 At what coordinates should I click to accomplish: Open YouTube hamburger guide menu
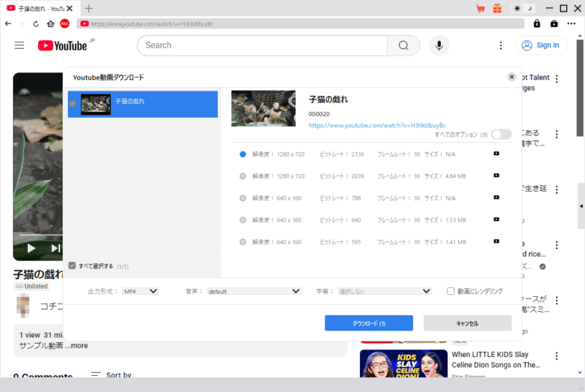click(20, 45)
